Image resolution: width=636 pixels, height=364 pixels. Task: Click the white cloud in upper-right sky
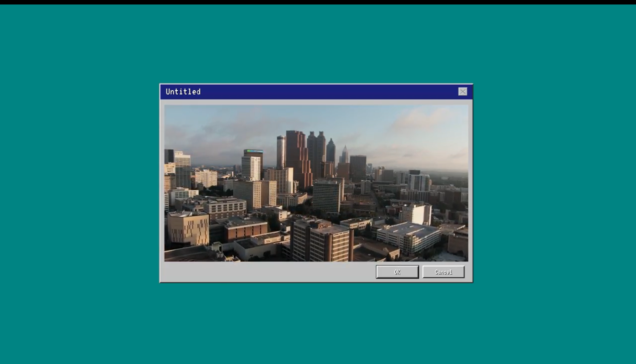421,120
